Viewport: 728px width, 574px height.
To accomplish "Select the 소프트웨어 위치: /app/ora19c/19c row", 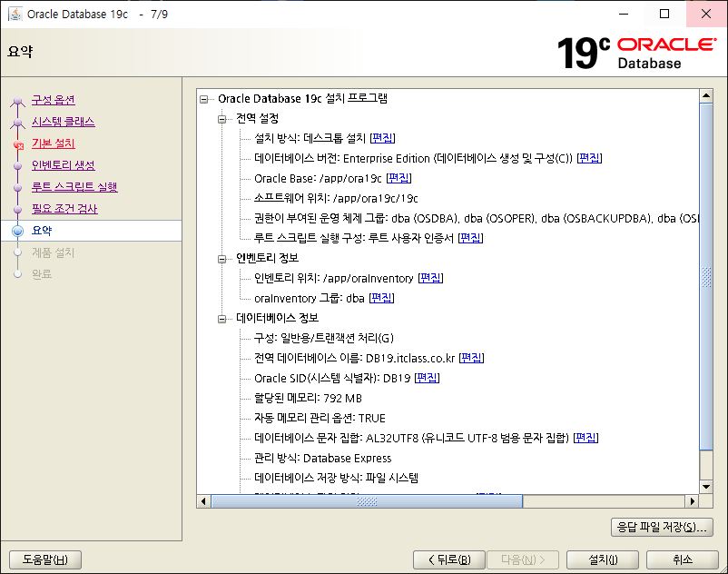I will click(x=336, y=198).
